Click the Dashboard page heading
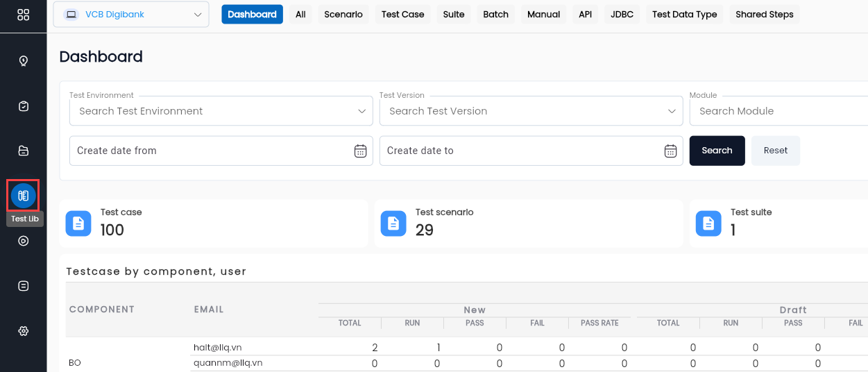The width and height of the screenshot is (868, 372). pyautogui.click(x=101, y=57)
